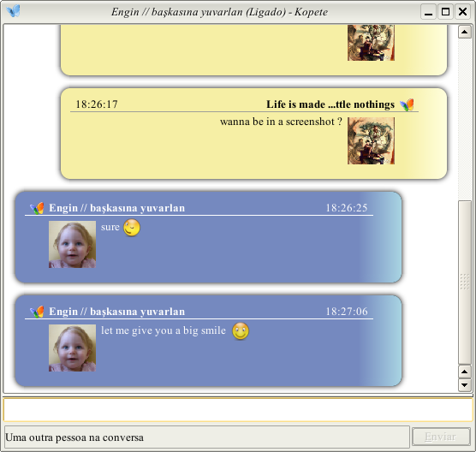The image size is (476, 452).
Task: Click MSN butterfly icon in the 18:26:25 message
Action: (x=37, y=208)
